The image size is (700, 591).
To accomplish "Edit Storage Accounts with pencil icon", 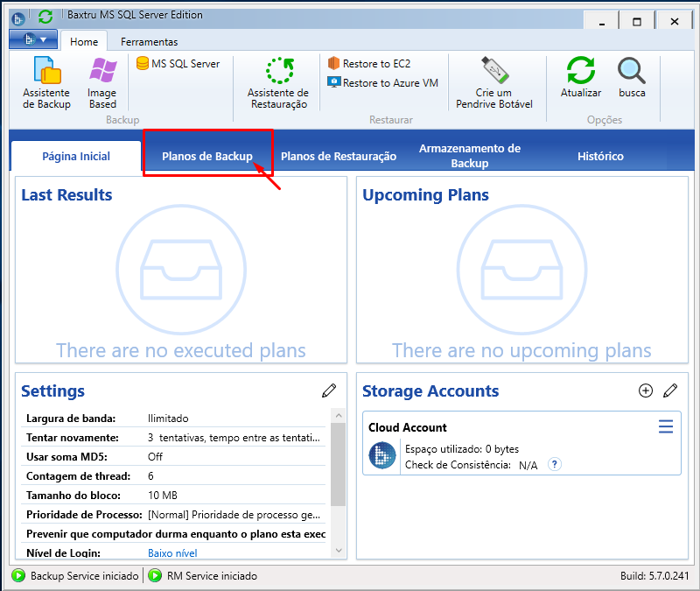I will click(x=670, y=390).
